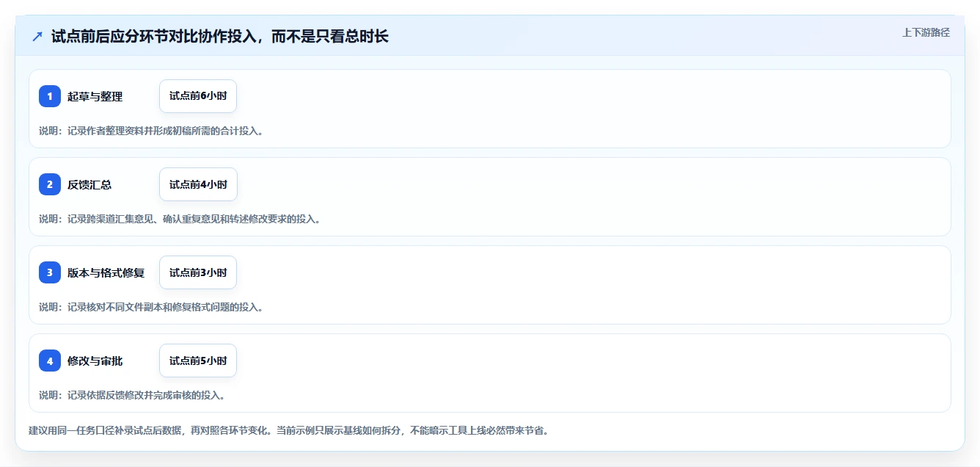The image size is (980, 467).
Task: Click the arrow icon beside the title
Action: click(37, 37)
